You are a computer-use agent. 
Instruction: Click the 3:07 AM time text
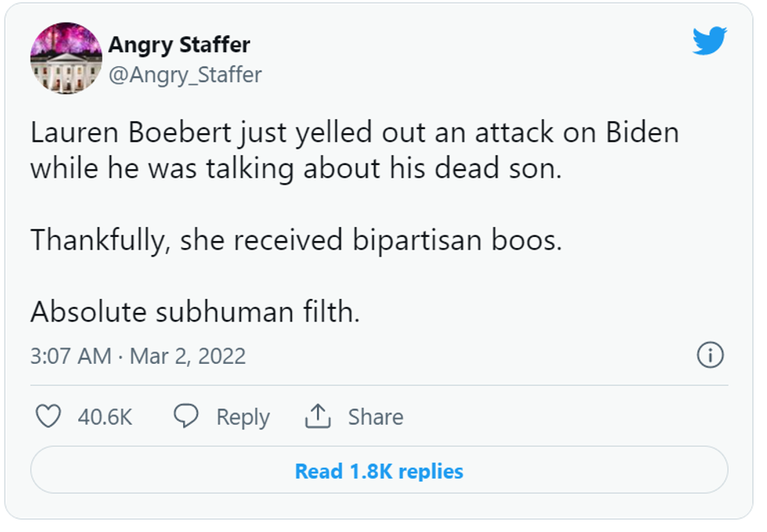(70, 356)
